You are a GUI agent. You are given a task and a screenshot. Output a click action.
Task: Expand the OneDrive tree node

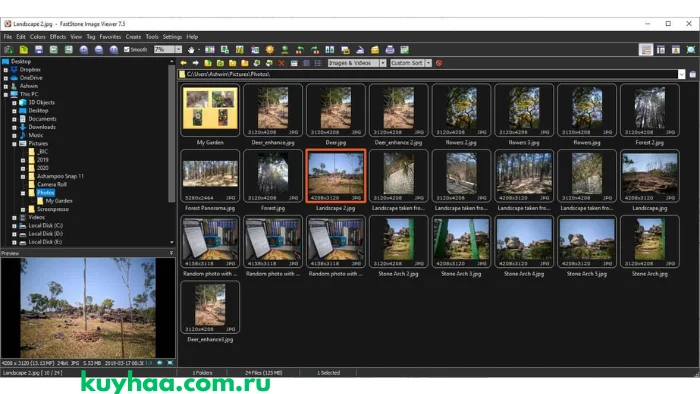click(6, 78)
